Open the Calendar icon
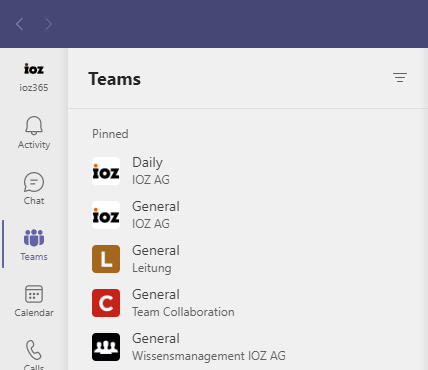 (34, 294)
